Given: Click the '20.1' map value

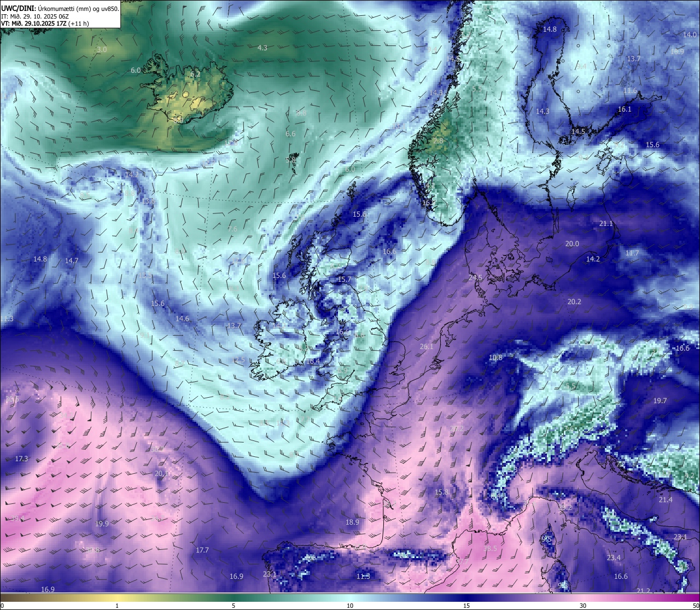Looking at the screenshot, I should tap(161, 474).
